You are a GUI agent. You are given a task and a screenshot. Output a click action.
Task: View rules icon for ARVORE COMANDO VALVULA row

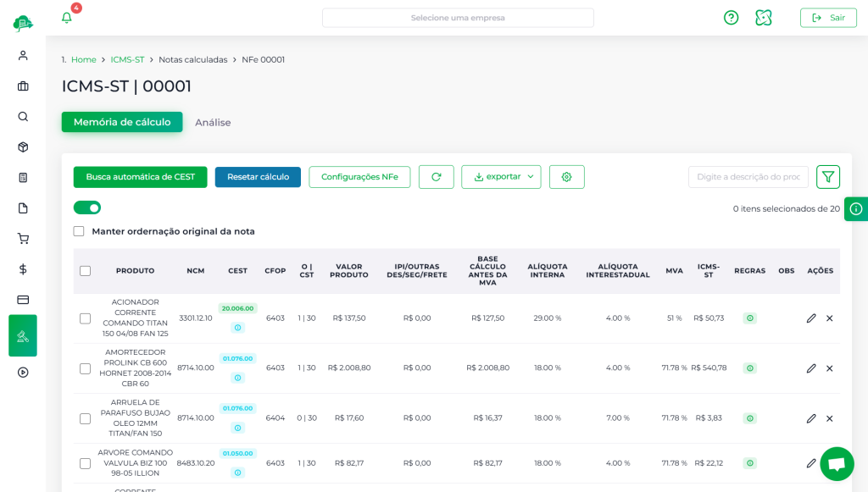749,463
